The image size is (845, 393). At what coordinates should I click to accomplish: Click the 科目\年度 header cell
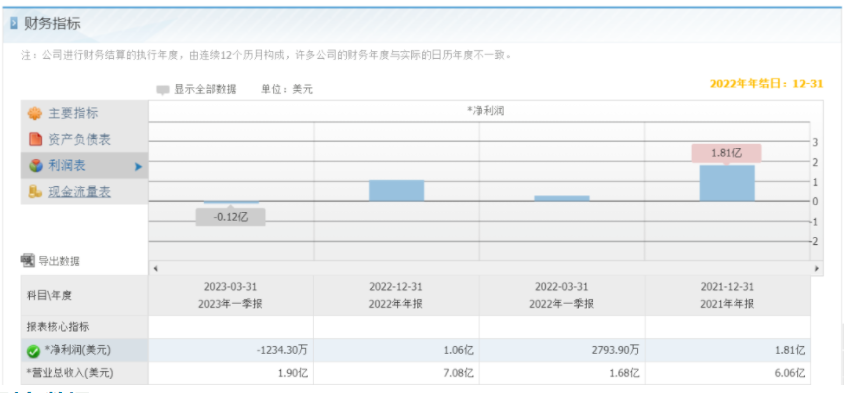85,295
